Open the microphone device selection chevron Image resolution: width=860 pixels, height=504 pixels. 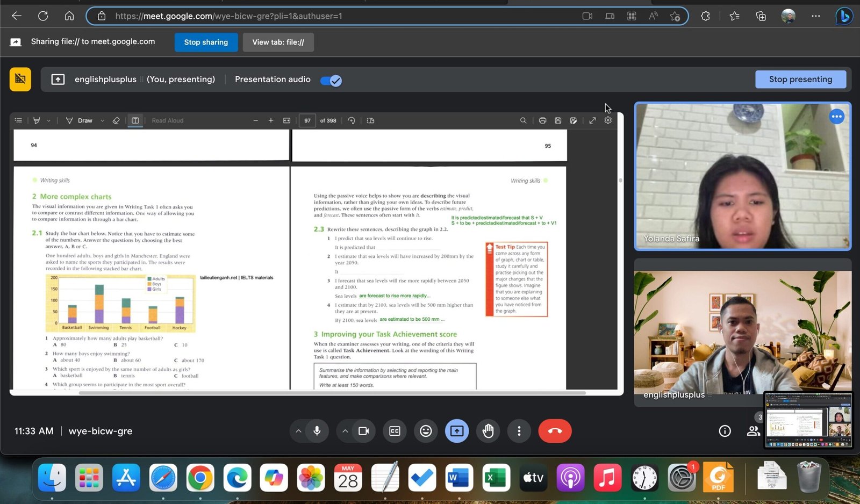[x=299, y=431]
